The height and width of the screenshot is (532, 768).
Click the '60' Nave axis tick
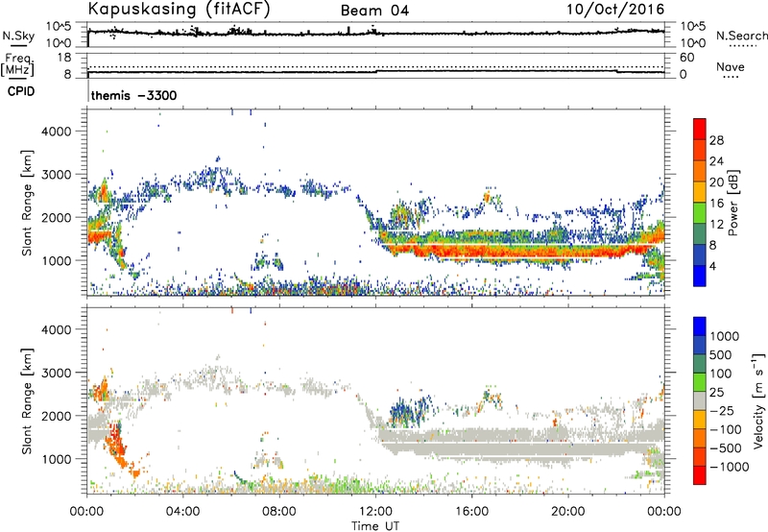click(686, 58)
